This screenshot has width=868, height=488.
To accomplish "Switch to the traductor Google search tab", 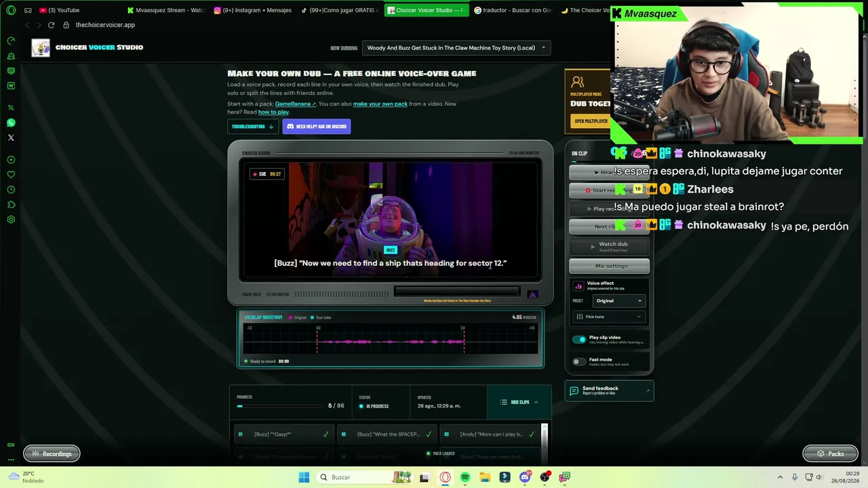I will (x=513, y=10).
